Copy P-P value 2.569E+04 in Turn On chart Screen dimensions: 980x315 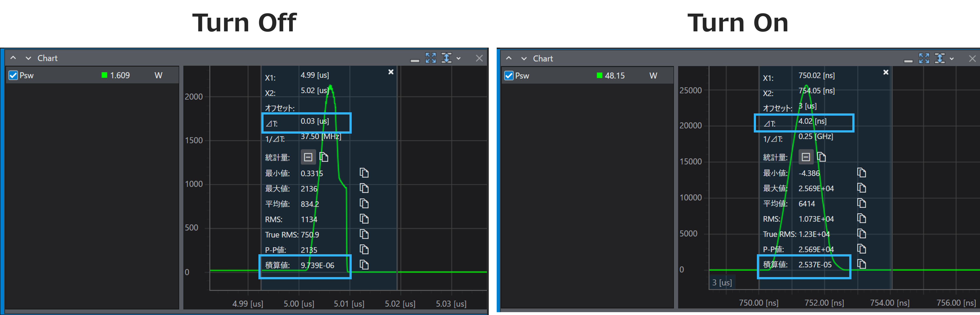(x=861, y=249)
